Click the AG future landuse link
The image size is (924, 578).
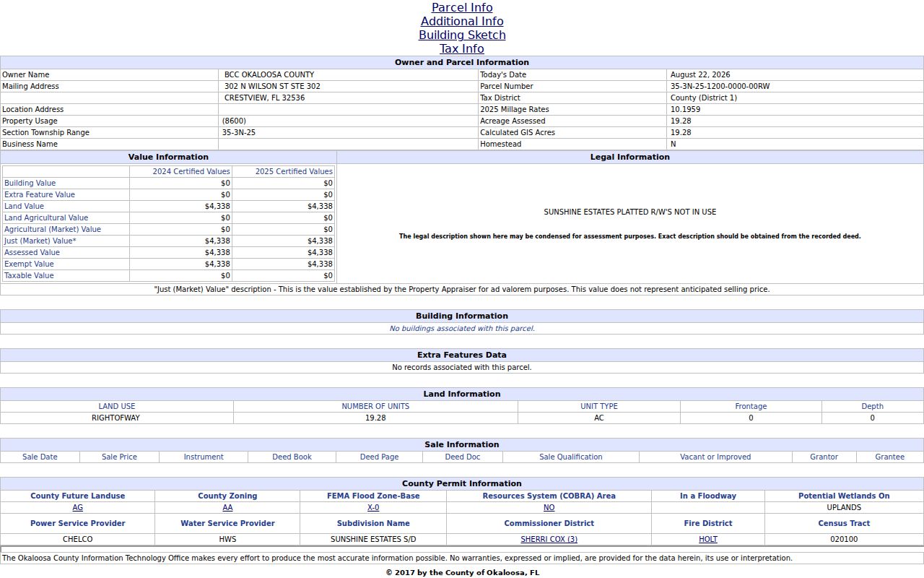pos(78,508)
